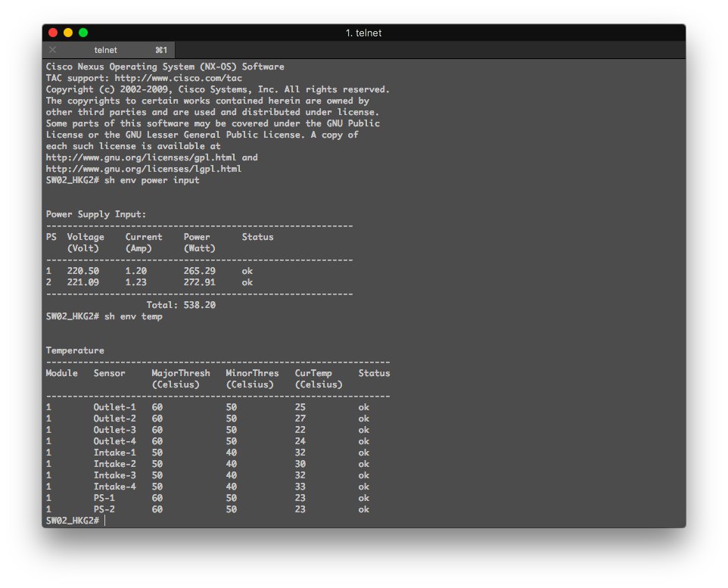Click the Intake-1 sensor name
The height and width of the screenshot is (588, 728).
[x=115, y=453]
